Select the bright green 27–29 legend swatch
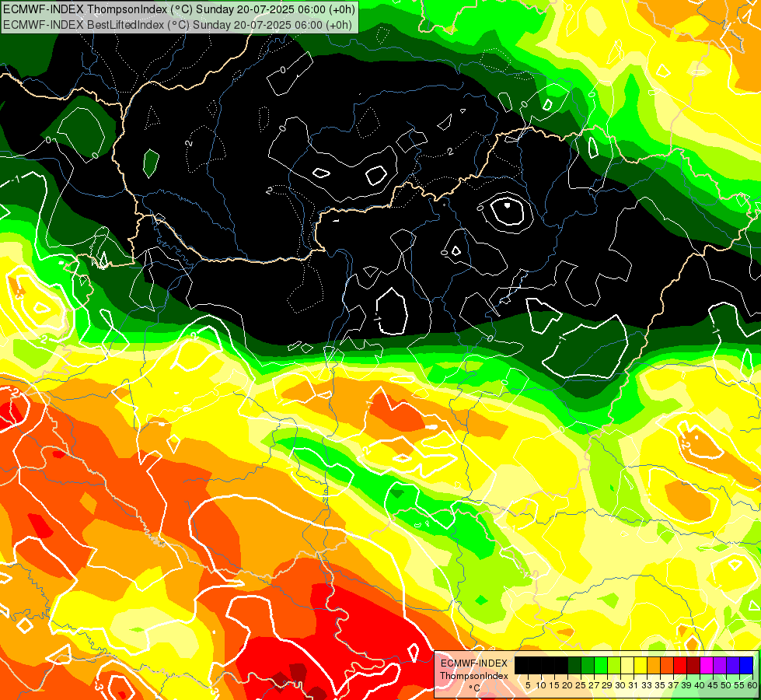Image resolution: width=761 pixels, height=700 pixels. [x=601, y=666]
